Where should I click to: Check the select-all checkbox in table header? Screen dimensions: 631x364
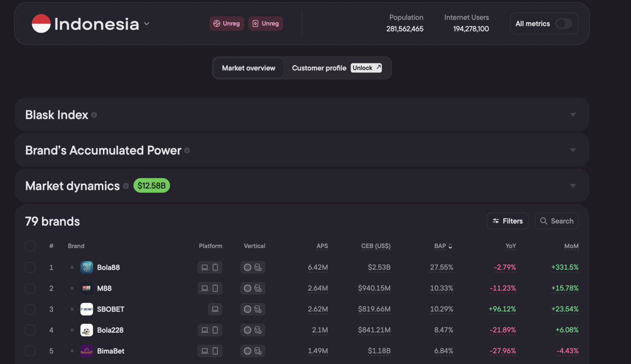(30, 246)
